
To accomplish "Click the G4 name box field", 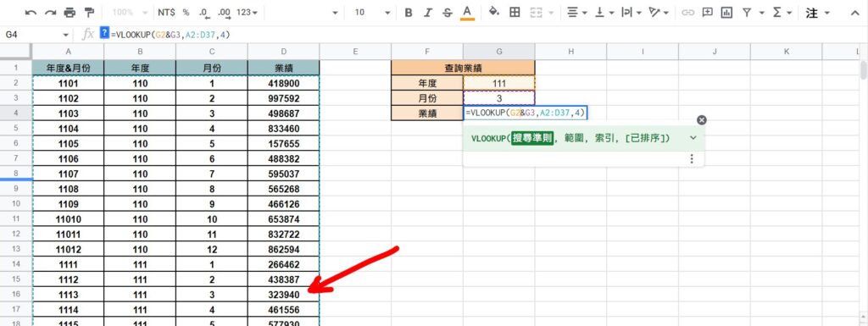I will [36, 35].
